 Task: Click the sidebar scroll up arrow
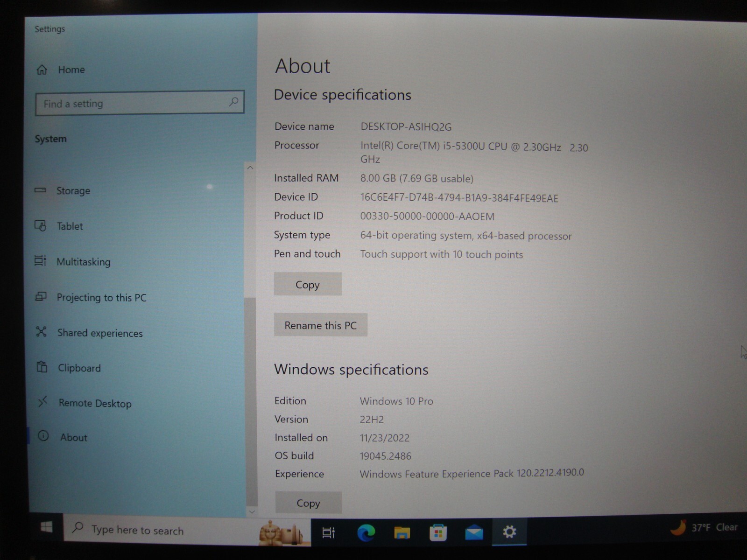(x=250, y=168)
